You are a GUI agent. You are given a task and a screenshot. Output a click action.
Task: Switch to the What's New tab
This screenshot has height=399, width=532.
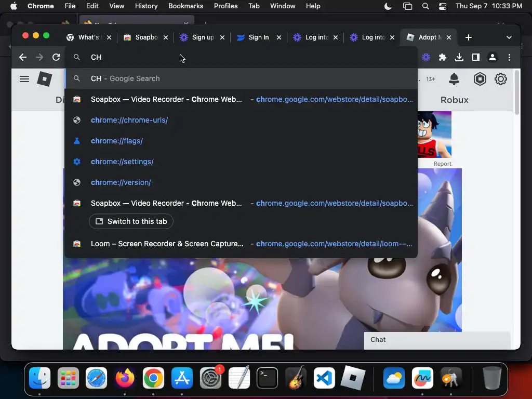pyautogui.click(x=88, y=37)
